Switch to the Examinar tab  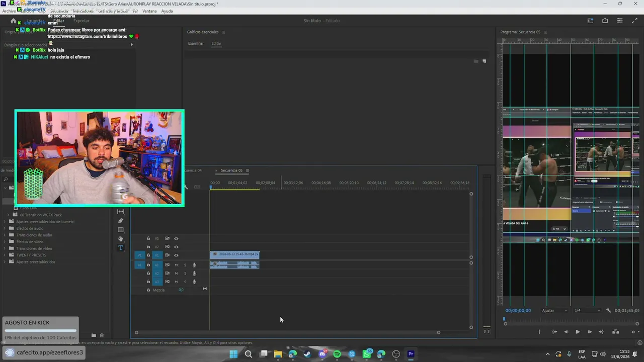[x=196, y=44]
